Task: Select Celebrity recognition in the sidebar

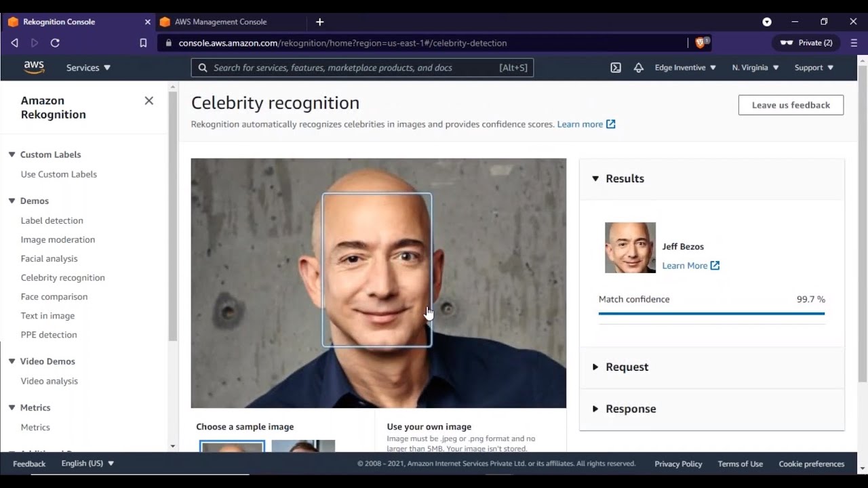Action: click(x=63, y=277)
